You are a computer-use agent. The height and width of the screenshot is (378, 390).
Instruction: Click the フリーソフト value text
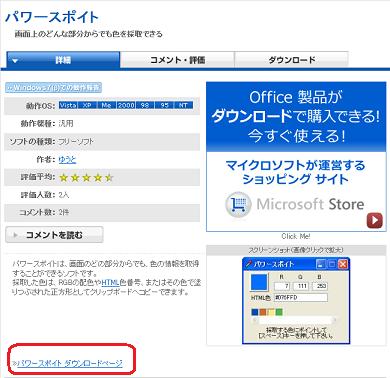coord(76,142)
